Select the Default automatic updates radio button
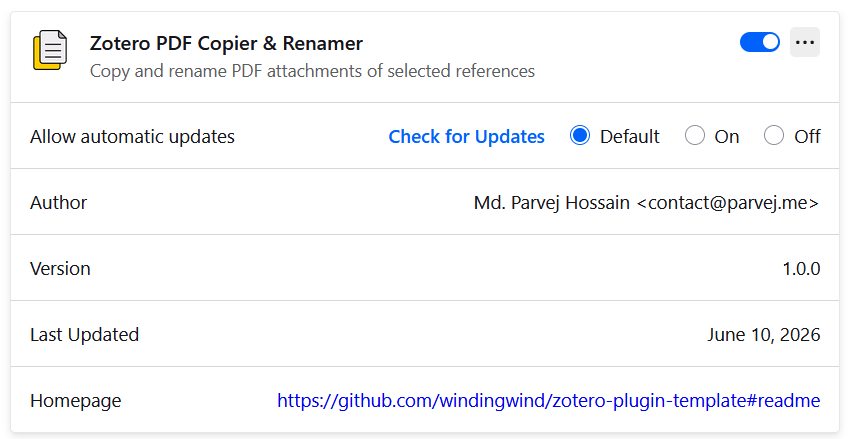This screenshot has width=848, height=439. click(580, 136)
